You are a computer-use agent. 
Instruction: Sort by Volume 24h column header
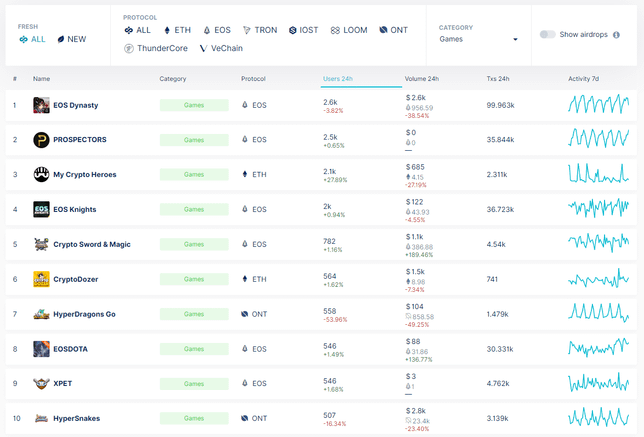421,78
